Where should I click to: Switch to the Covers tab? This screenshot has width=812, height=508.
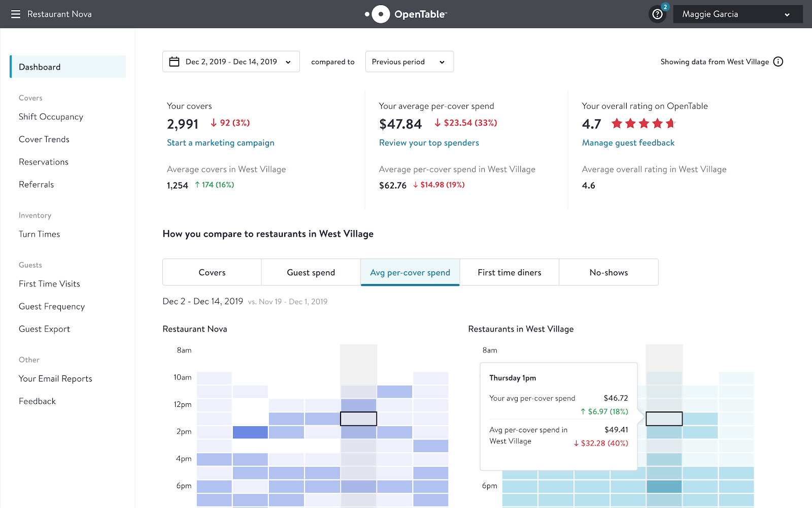[212, 273]
